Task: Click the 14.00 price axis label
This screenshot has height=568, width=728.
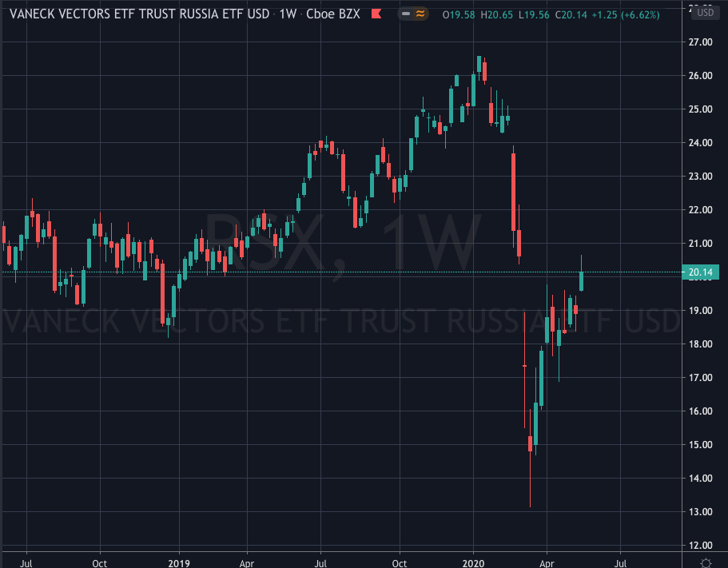Action: click(700, 478)
